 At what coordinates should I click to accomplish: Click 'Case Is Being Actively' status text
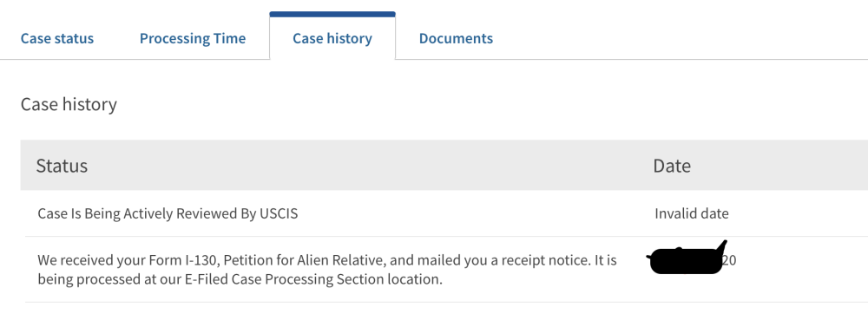pos(105,213)
